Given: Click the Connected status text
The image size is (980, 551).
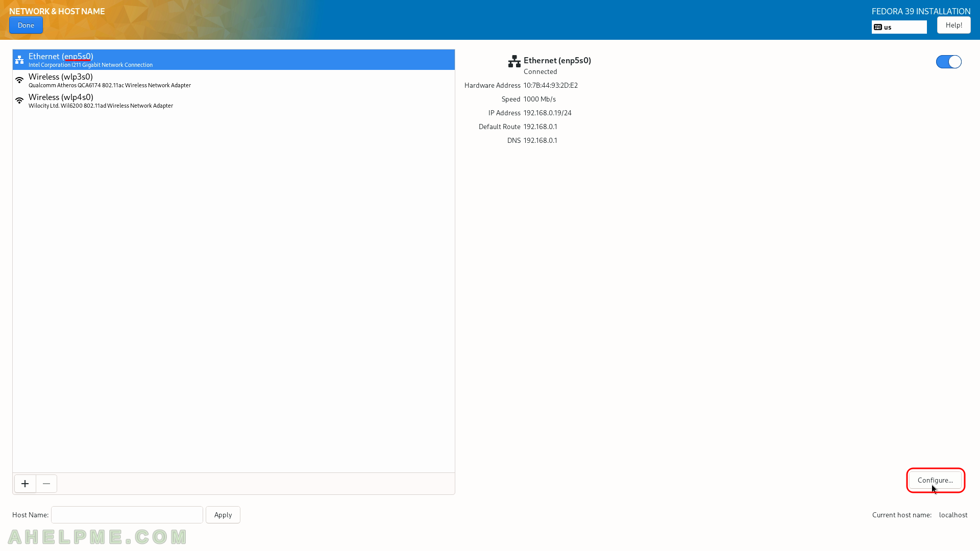Looking at the screenshot, I should (x=540, y=71).
